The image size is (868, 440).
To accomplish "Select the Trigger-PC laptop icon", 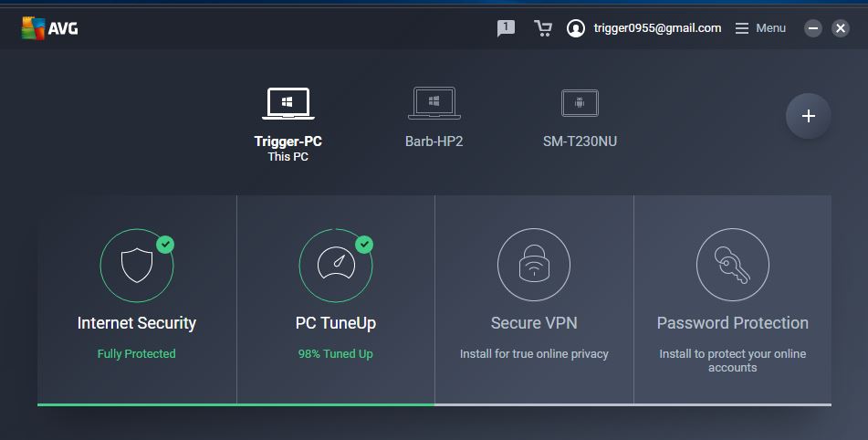I will (288, 103).
